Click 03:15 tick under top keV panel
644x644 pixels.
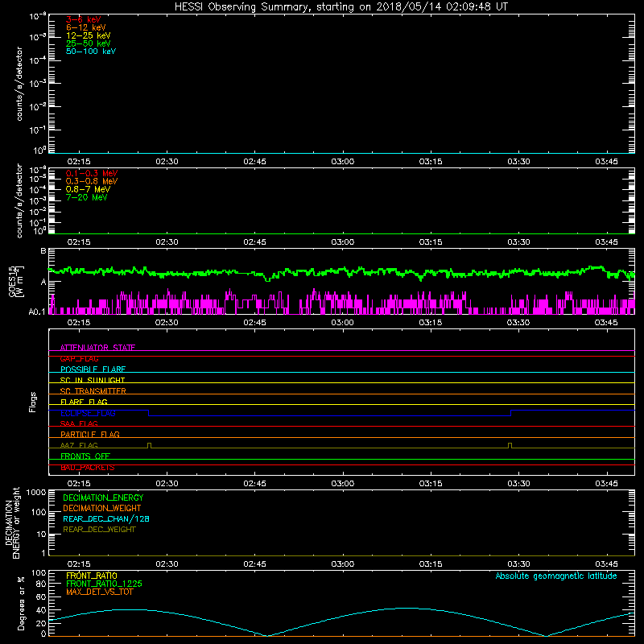click(431, 162)
